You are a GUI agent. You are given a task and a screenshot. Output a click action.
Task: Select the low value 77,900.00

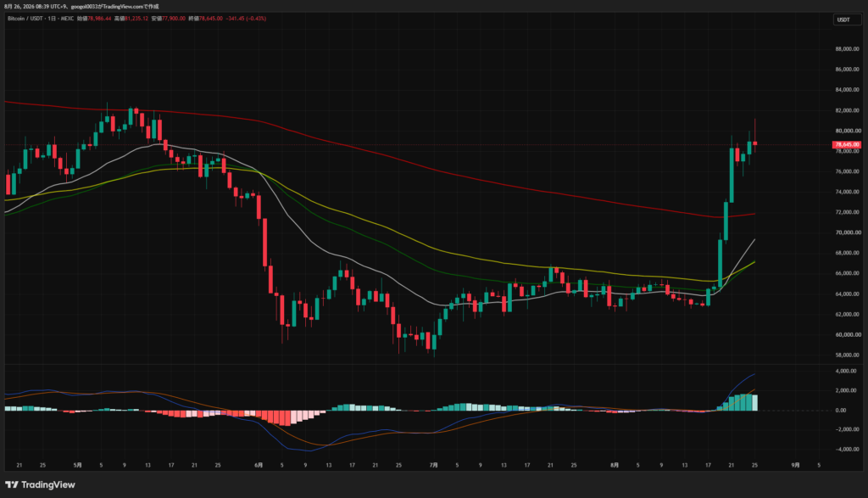173,19
